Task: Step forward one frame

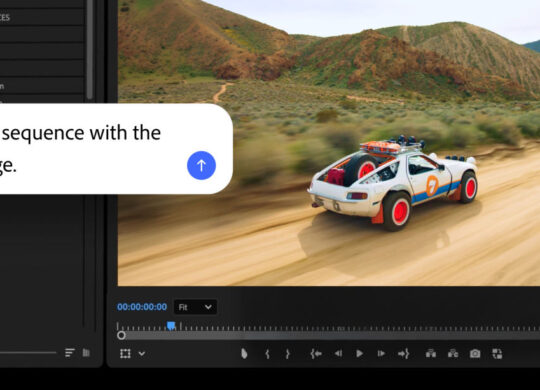Action: coord(381,353)
